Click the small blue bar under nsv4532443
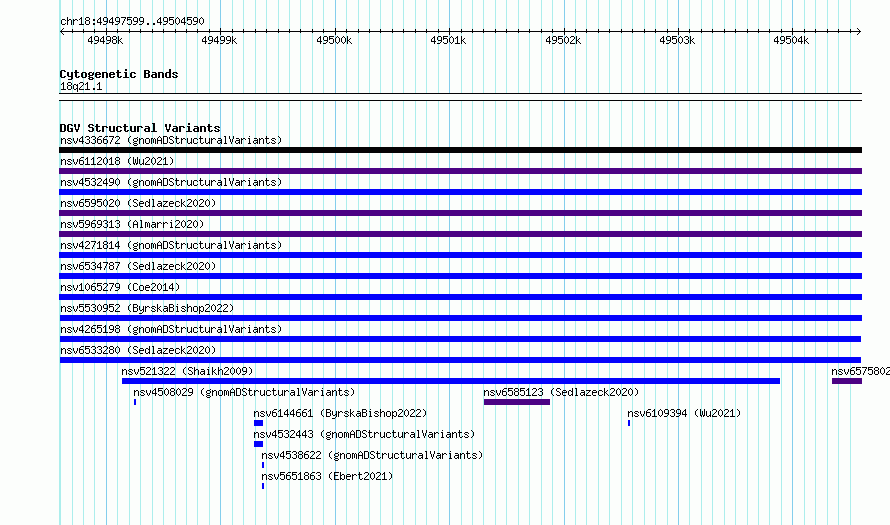This screenshot has height=525, width=890. click(x=259, y=444)
